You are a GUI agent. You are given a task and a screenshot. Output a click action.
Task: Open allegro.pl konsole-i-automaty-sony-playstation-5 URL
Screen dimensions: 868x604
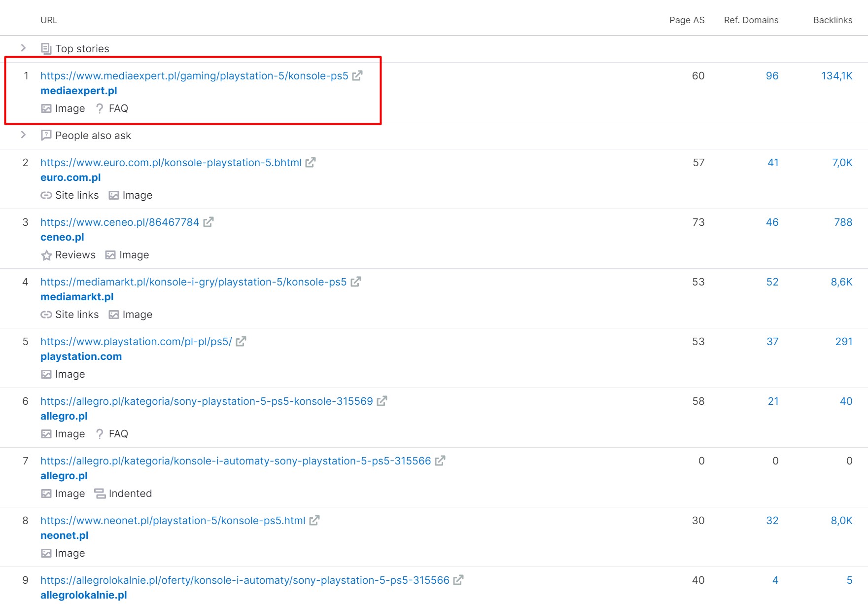pos(236,461)
